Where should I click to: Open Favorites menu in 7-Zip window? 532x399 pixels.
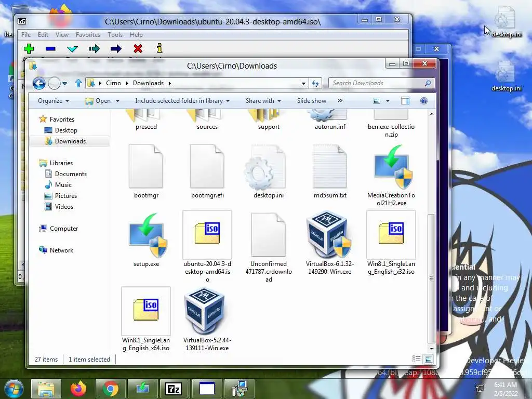pyautogui.click(x=88, y=35)
